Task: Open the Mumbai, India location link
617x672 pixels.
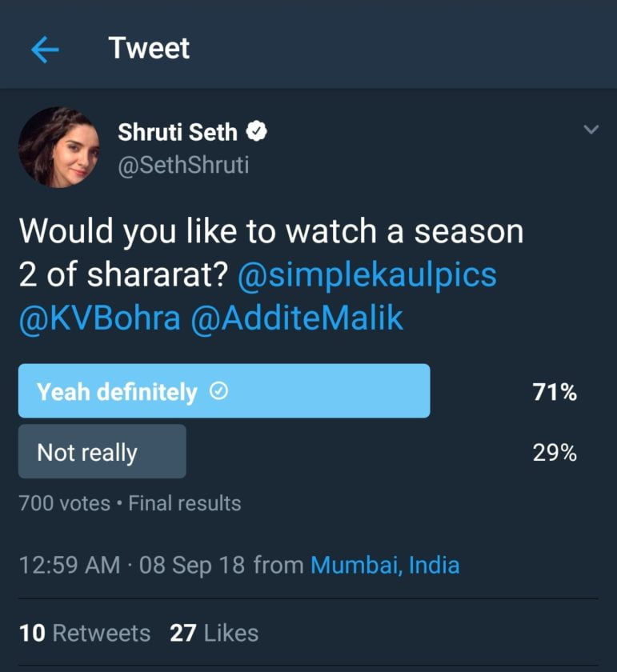Action: (x=385, y=566)
